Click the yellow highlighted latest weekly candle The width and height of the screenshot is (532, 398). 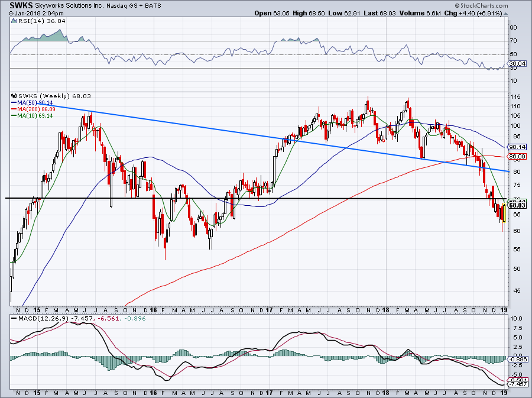pyautogui.click(x=504, y=213)
